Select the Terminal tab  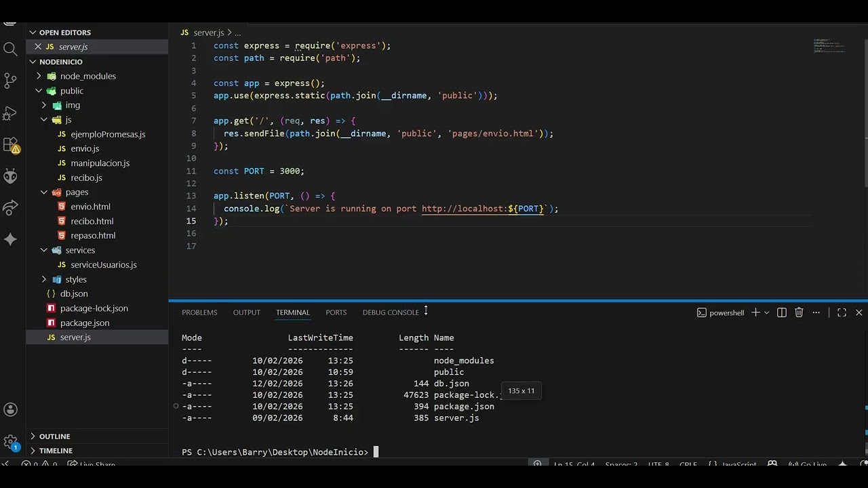click(x=293, y=312)
